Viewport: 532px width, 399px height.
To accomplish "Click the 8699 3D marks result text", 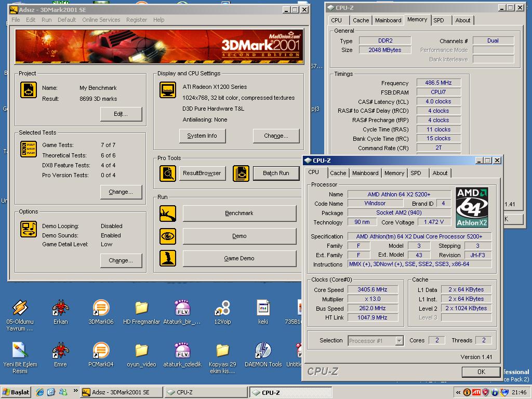I will click(98, 99).
